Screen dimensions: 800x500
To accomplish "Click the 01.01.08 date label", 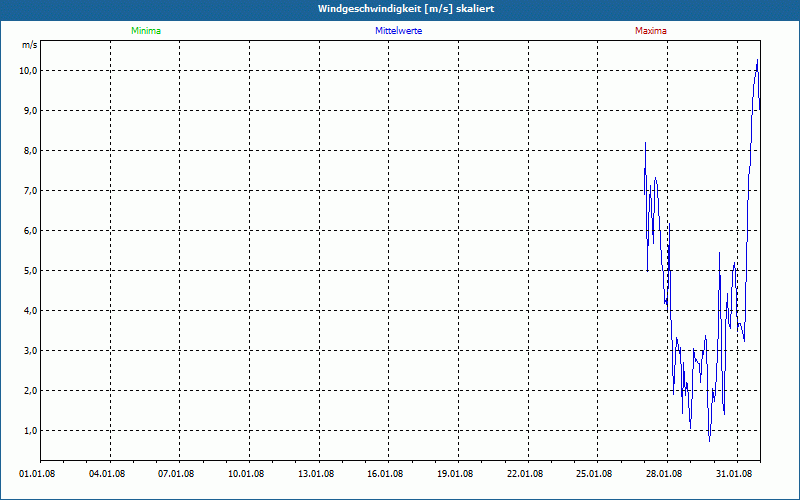I will tap(37, 473).
